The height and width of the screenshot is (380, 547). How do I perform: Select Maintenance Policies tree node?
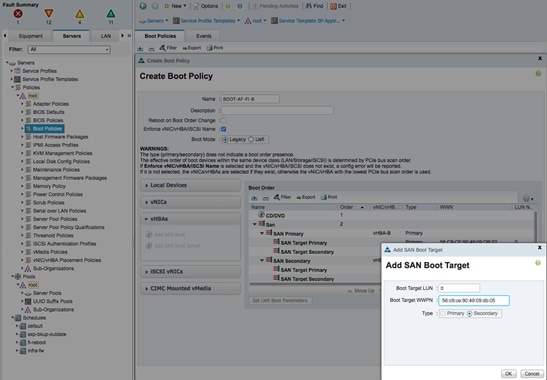pyautogui.click(x=56, y=170)
